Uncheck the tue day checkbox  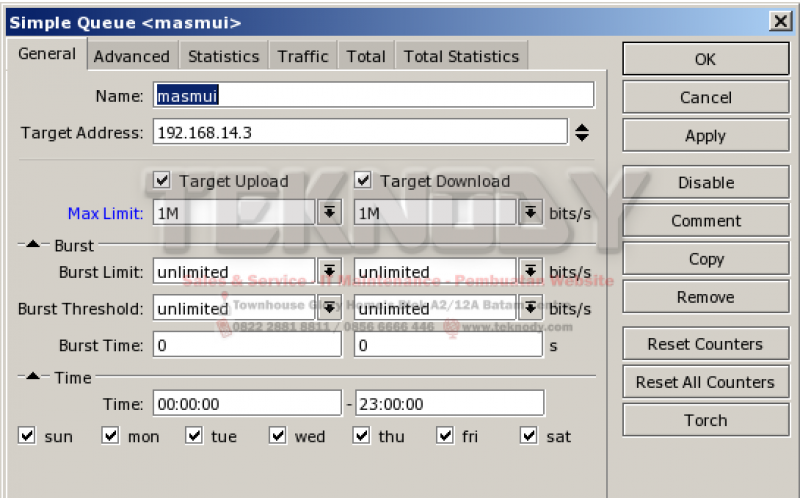194,436
